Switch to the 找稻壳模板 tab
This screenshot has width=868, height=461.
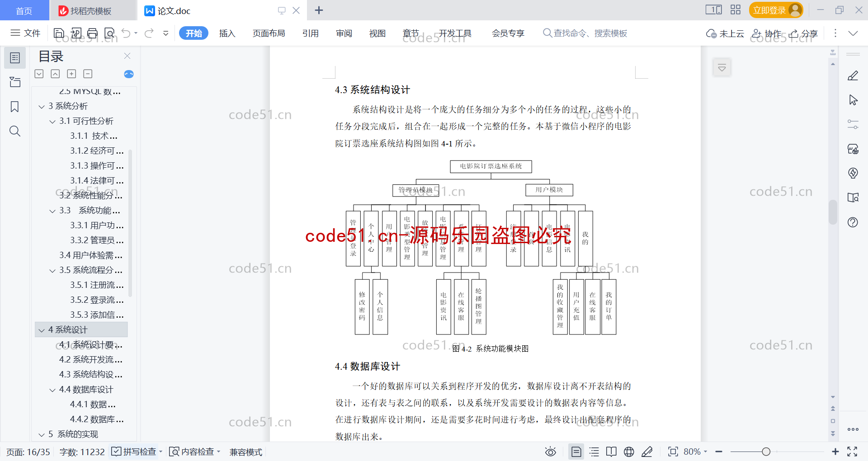coord(93,10)
